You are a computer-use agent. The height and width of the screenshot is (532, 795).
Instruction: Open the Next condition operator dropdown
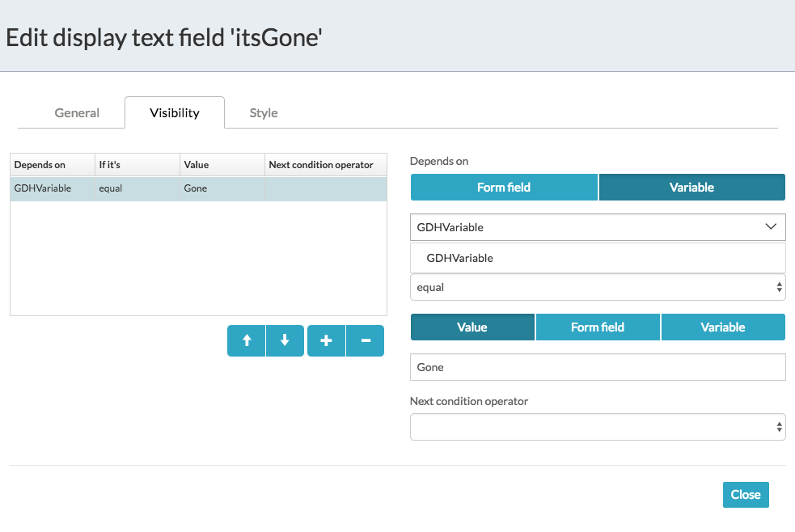point(598,427)
